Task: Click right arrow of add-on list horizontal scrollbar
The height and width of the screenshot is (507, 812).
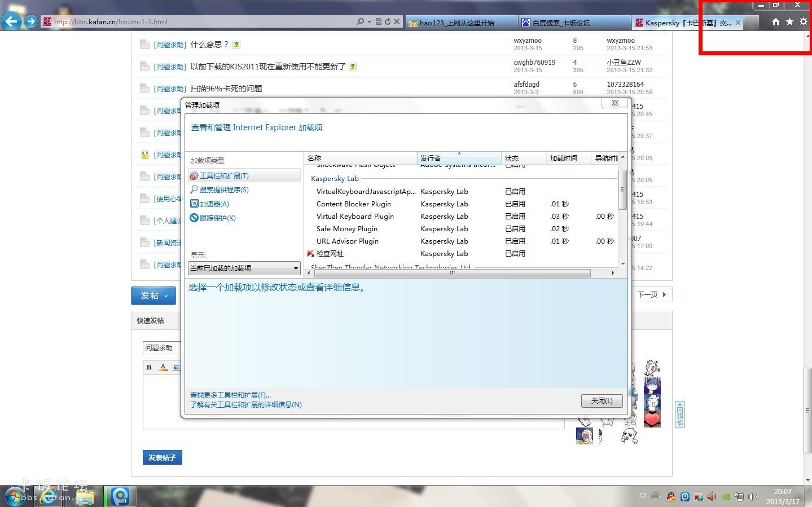Action: point(613,273)
